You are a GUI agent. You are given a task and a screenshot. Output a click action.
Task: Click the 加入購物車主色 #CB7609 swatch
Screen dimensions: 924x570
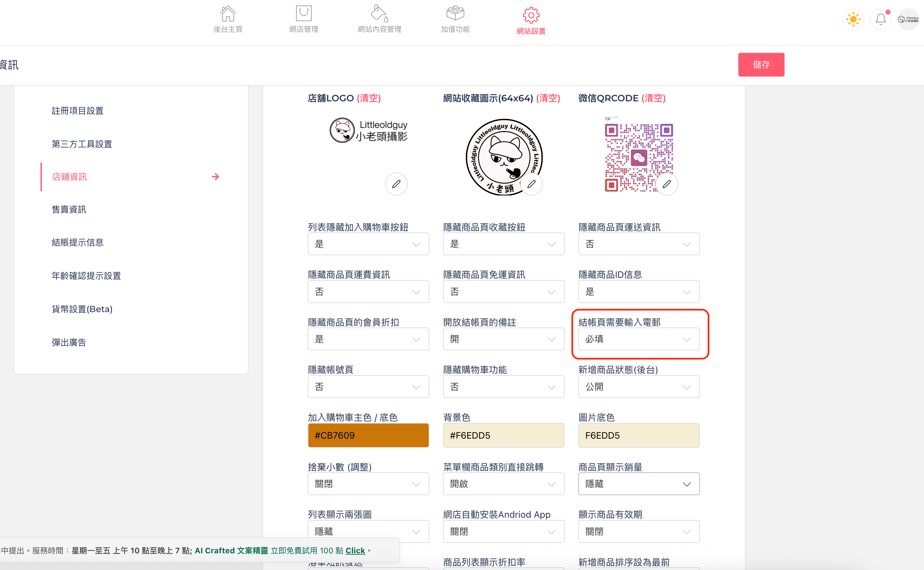coord(368,435)
